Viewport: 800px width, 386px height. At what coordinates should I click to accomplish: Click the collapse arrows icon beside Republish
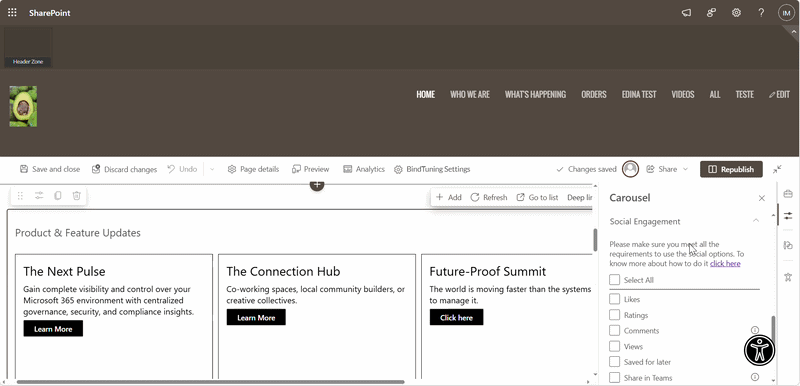point(777,169)
